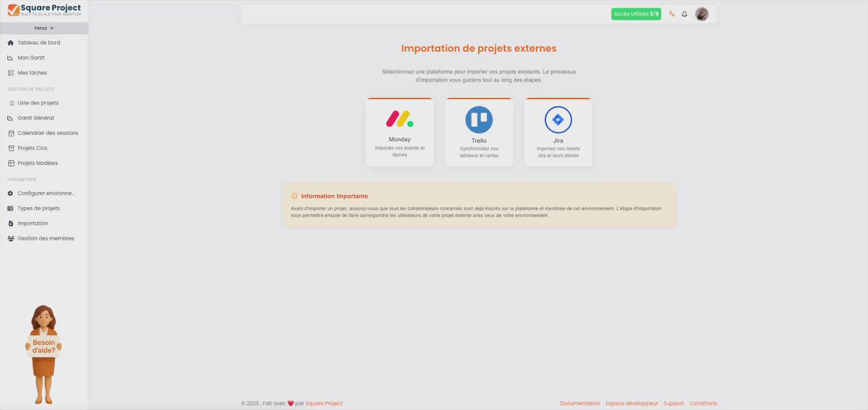
Task: Click the calendar icon for Calendrier des sessions
Action: [11, 133]
